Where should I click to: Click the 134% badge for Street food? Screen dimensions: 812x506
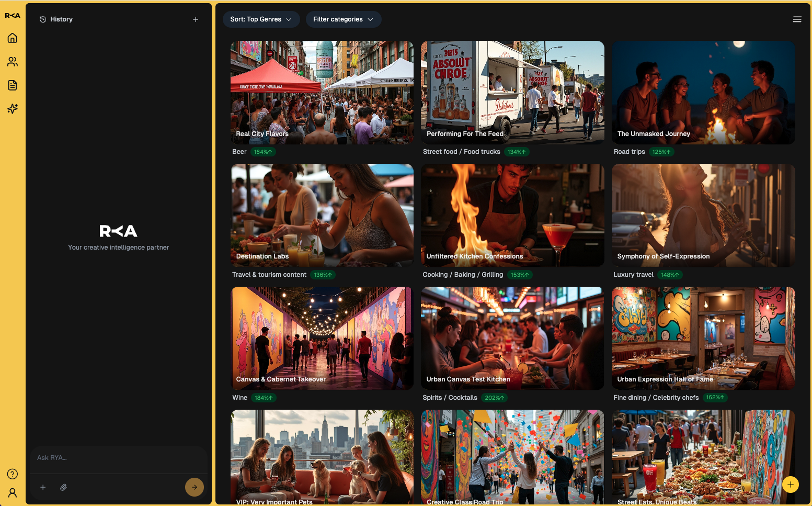pyautogui.click(x=517, y=152)
